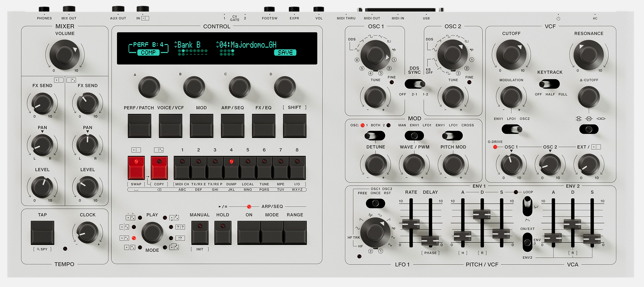Toggle the filter type switch under Δ-CUTOFF
The height and width of the screenshot is (287, 644).
point(589,129)
